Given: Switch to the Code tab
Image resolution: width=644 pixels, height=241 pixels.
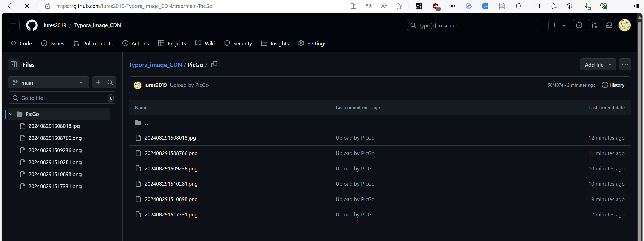Looking at the screenshot, I should click(x=21, y=43).
